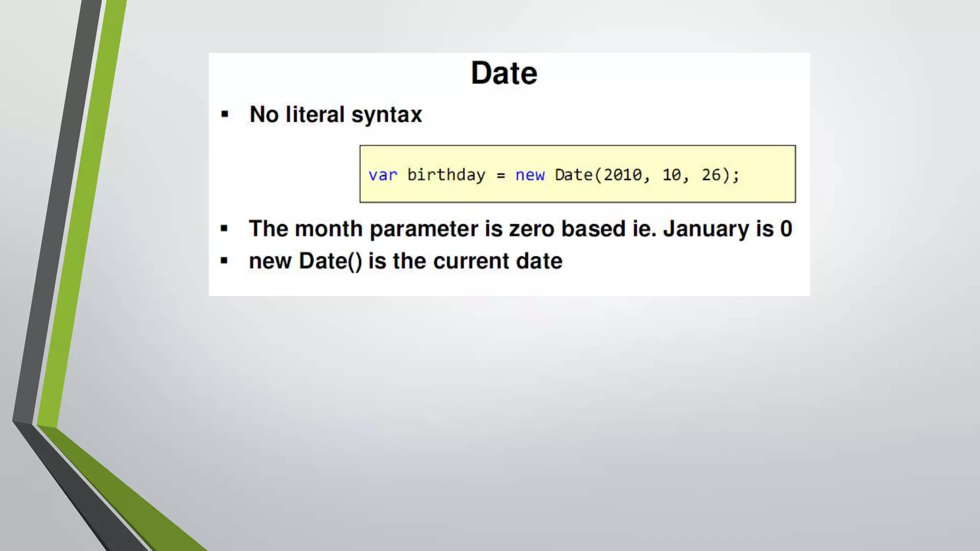The height and width of the screenshot is (551, 980).
Task: Click the number "10," month argument in code
Action: pos(675,175)
